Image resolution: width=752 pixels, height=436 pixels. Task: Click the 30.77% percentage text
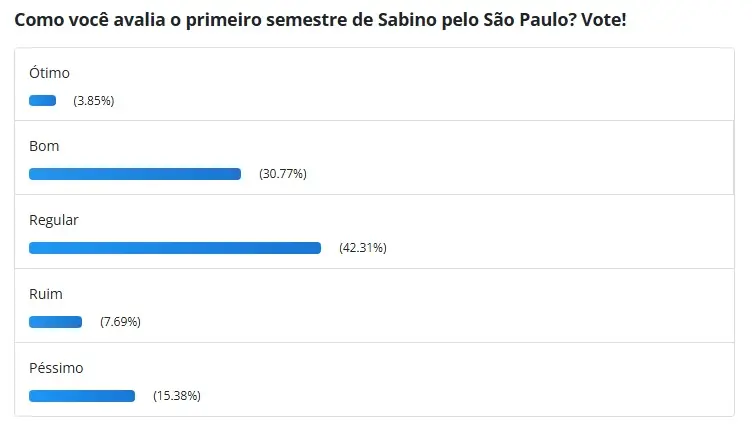[283, 174]
